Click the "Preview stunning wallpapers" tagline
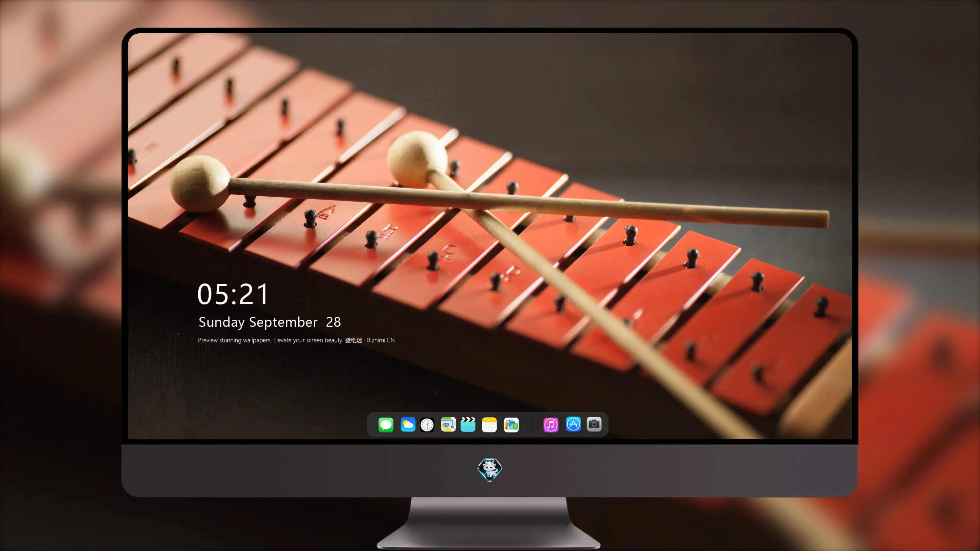This screenshot has width=980, height=551. click(x=296, y=340)
